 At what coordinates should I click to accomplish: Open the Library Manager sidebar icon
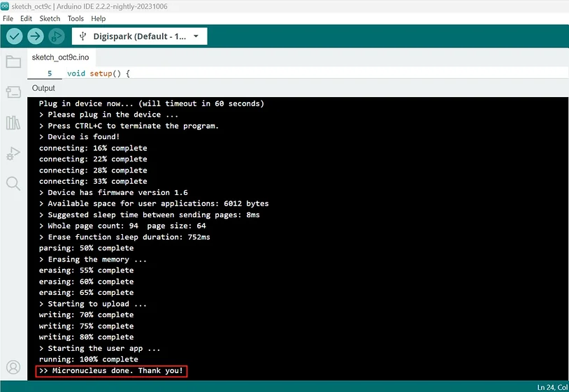tap(13, 122)
